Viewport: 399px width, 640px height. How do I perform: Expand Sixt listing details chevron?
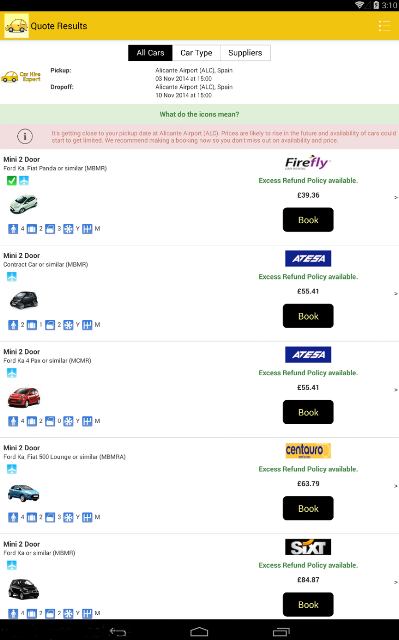(395, 582)
